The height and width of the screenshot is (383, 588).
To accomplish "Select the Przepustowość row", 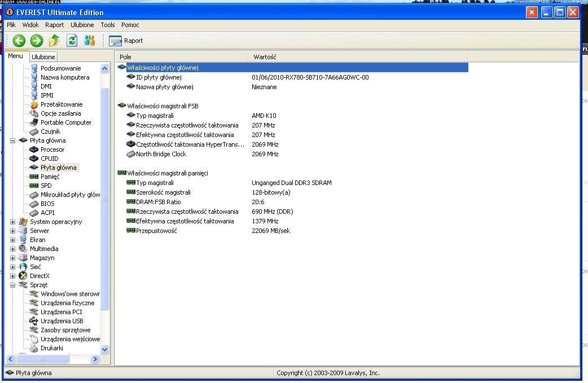I will coord(292,231).
